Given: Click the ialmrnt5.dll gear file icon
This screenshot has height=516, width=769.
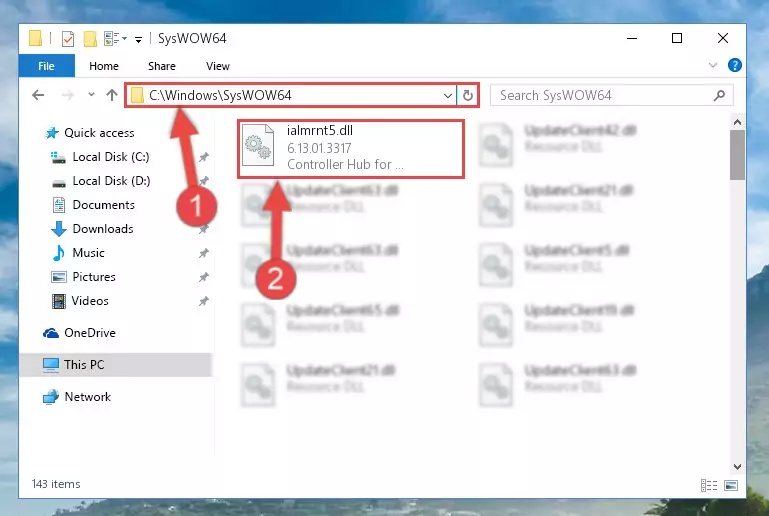Looking at the screenshot, I should pyautogui.click(x=258, y=145).
